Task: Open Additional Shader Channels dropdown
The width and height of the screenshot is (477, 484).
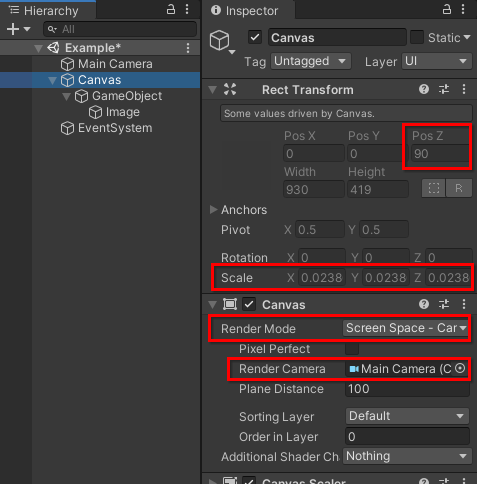Action: 407,456
